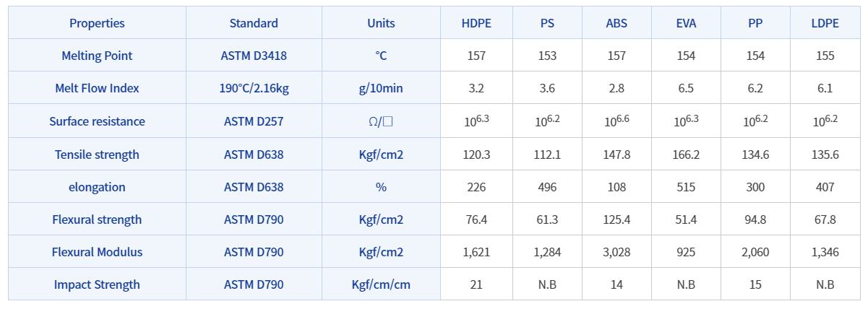Select the Surface resistance row label
868x309 pixels.
point(97,121)
